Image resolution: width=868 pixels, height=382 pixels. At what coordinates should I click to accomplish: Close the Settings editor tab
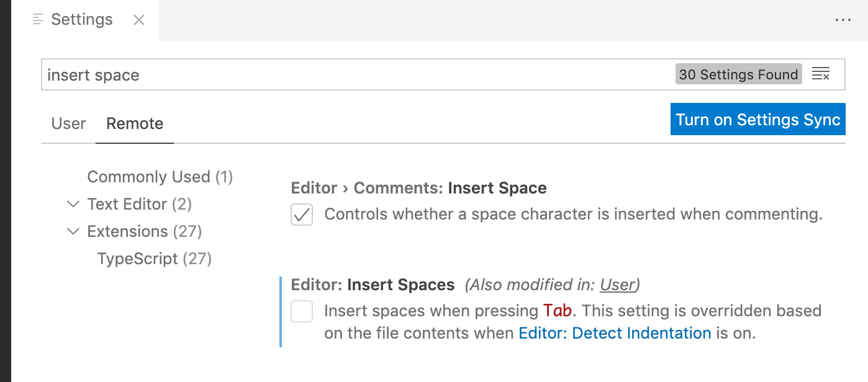click(138, 20)
